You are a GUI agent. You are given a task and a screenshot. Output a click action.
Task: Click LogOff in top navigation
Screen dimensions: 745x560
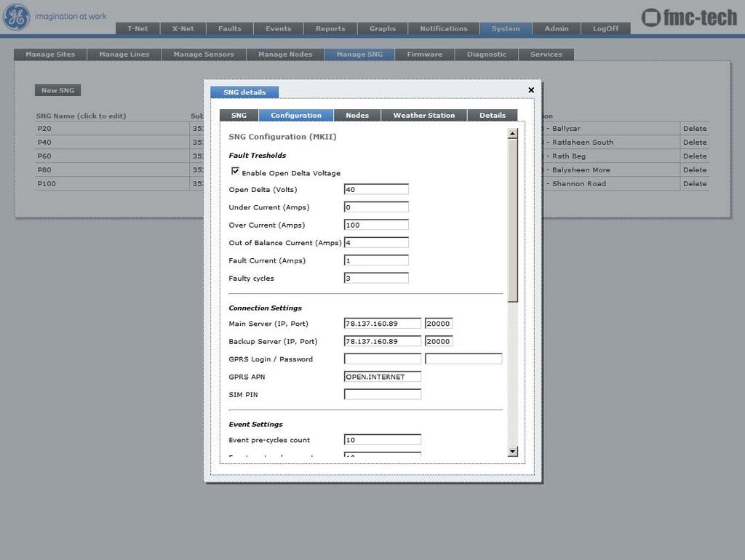pos(606,28)
